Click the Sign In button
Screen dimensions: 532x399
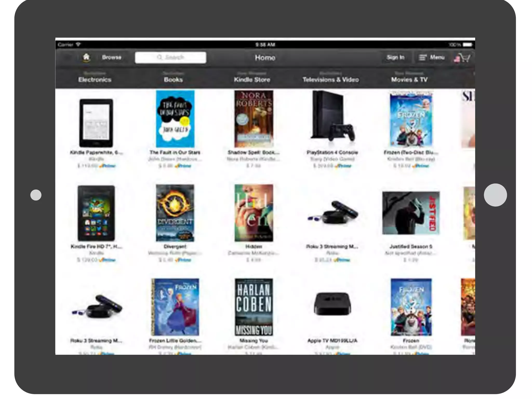pos(395,57)
